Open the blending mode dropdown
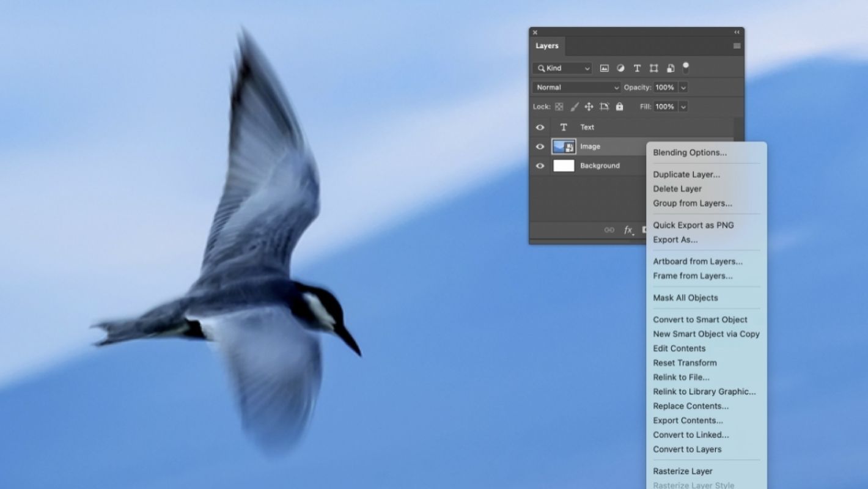The width and height of the screenshot is (868, 489). coord(575,87)
